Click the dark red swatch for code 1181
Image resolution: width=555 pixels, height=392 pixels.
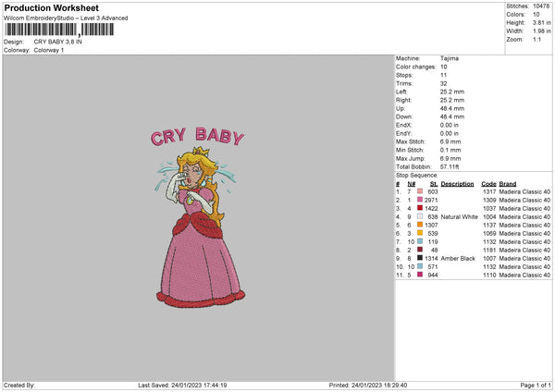pos(420,250)
